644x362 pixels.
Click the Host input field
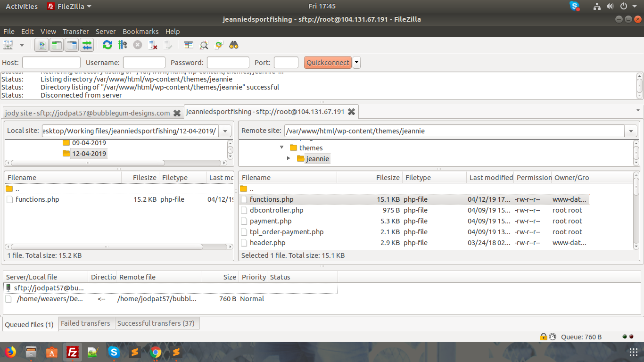[51, 62]
